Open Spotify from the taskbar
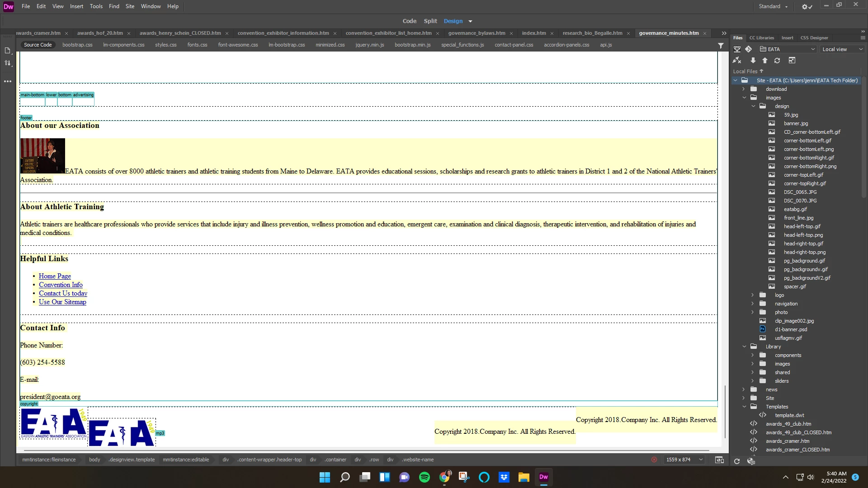 pos(424,477)
